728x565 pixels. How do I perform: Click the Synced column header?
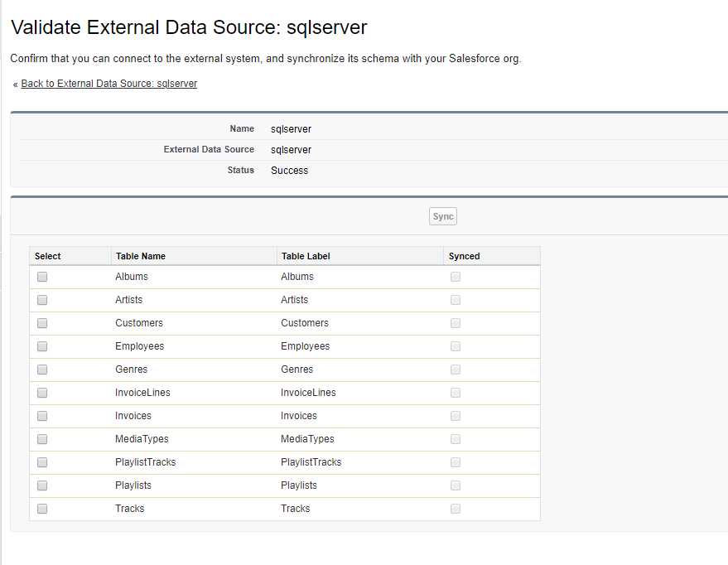464,256
